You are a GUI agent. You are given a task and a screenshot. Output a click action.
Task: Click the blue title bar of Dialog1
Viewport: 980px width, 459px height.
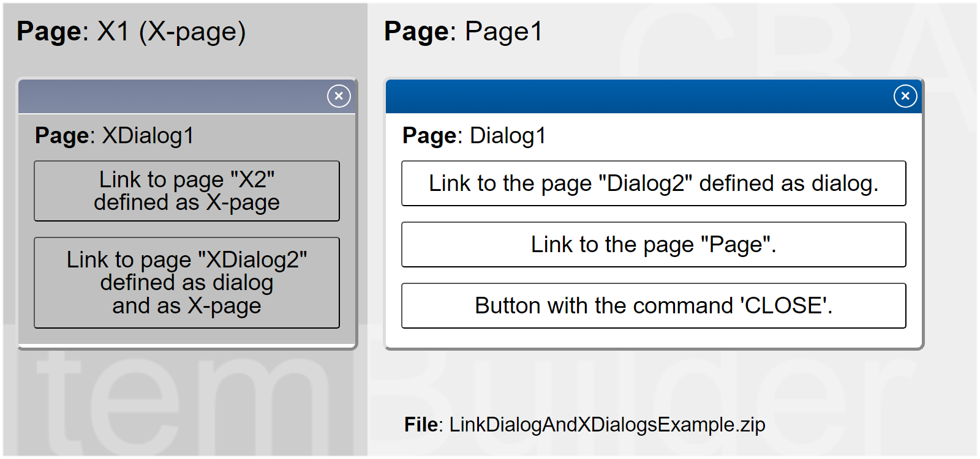[x=637, y=97]
